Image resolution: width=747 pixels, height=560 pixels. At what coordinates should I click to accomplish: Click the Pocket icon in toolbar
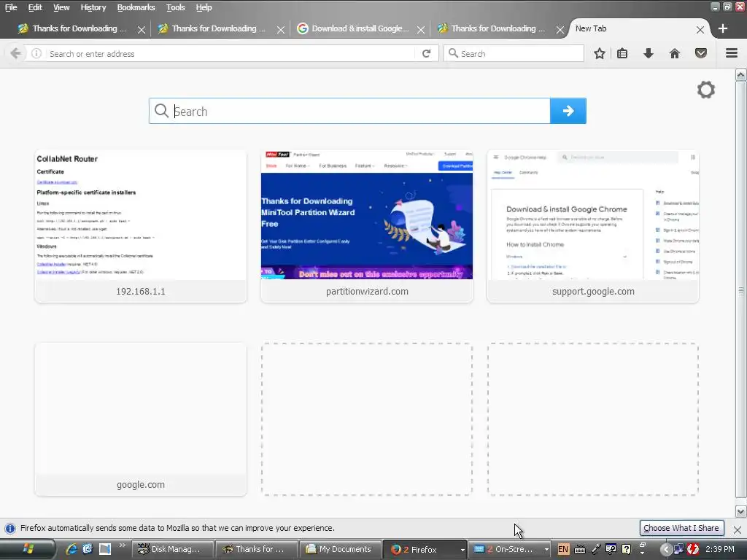coord(701,53)
